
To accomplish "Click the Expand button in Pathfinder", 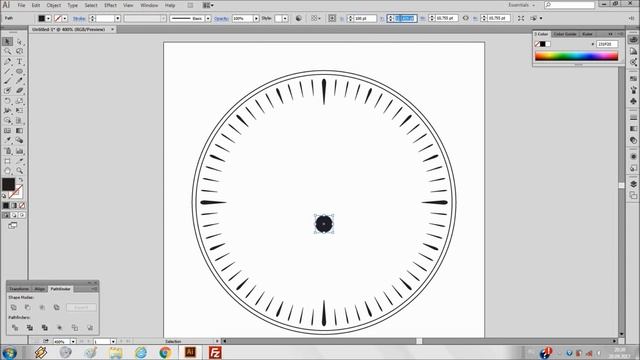I will pos(81,307).
